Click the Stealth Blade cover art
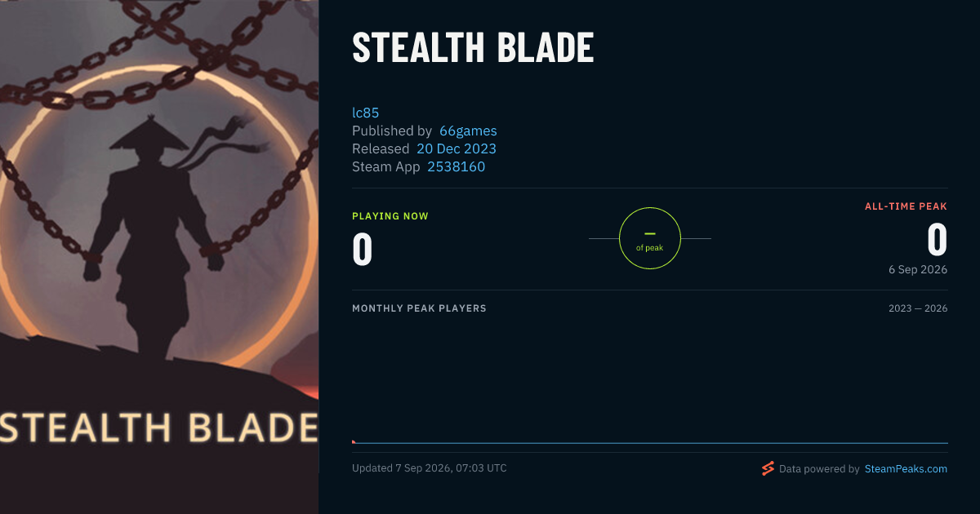Viewport: 980px width, 514px height. click(159, 257)
